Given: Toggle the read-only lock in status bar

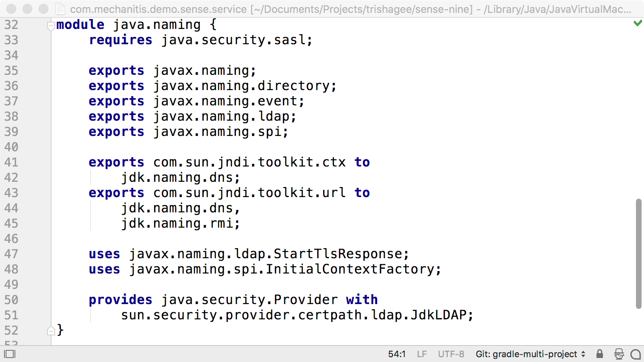Looking at the screenshot, I should (599, 354).
